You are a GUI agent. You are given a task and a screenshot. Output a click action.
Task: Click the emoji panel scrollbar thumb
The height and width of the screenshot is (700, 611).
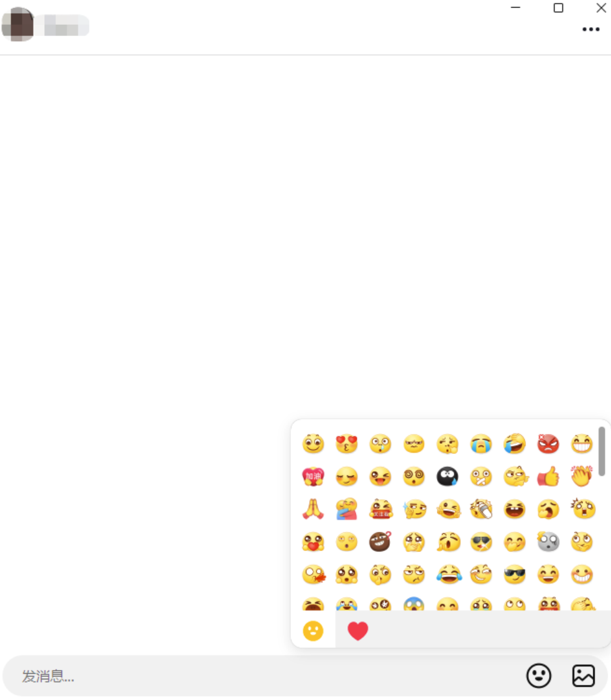coord(602,451)
